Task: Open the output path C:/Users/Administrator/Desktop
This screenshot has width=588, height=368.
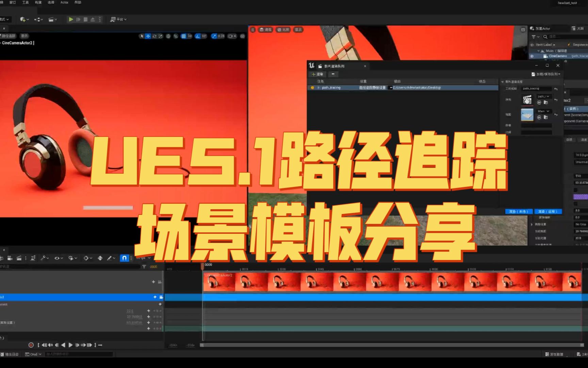Action: tap(417, 88)
